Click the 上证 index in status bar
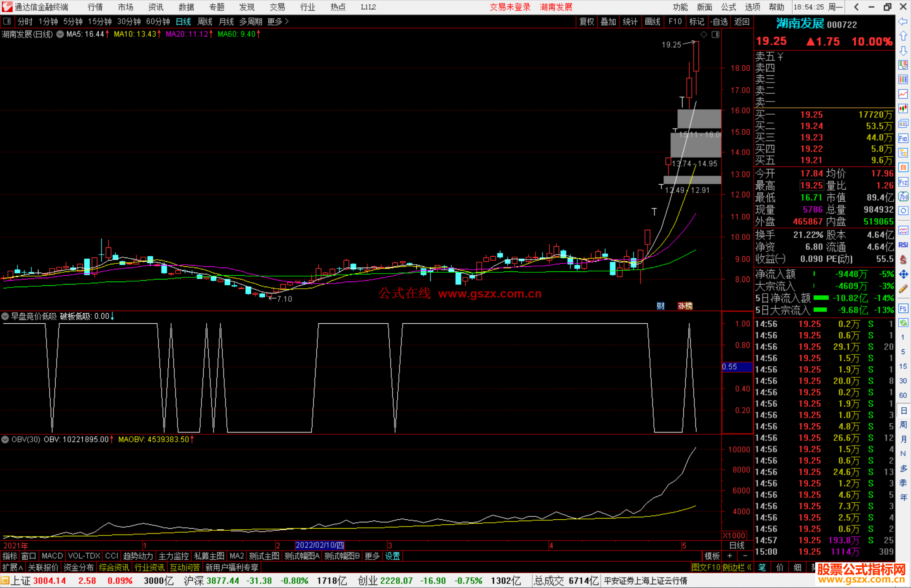Viewport: 911px width, 588px height. tap(20, 581)
